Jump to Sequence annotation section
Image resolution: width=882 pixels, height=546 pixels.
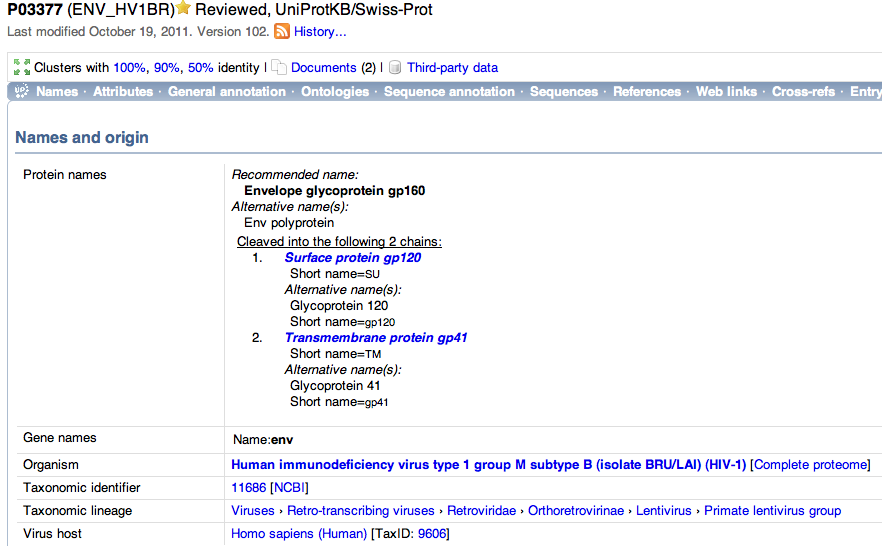coord(449,92)
